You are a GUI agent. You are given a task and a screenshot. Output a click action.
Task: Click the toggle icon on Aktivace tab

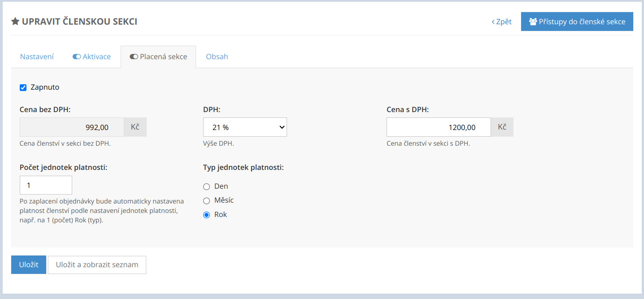pyautogui.click(x=77, y=57)
